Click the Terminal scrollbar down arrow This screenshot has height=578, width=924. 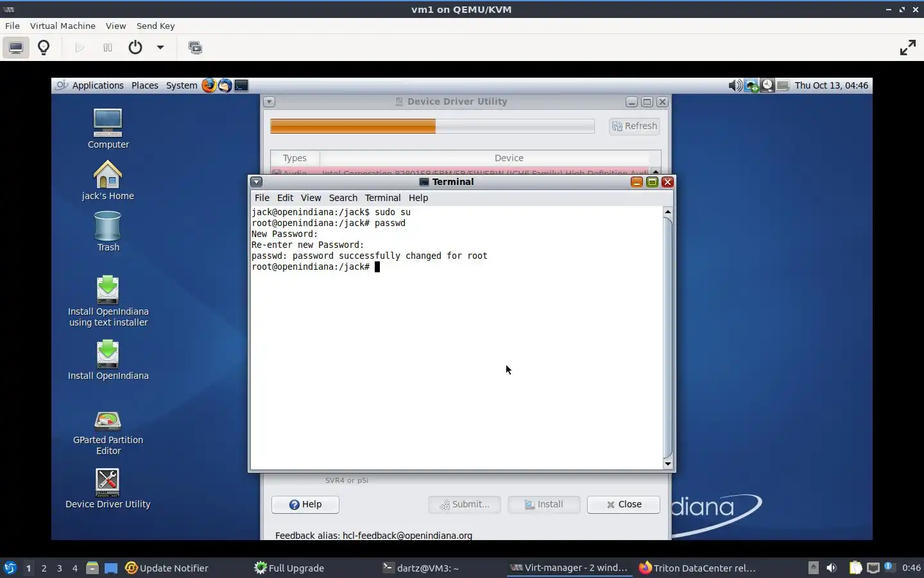point(667,464)
